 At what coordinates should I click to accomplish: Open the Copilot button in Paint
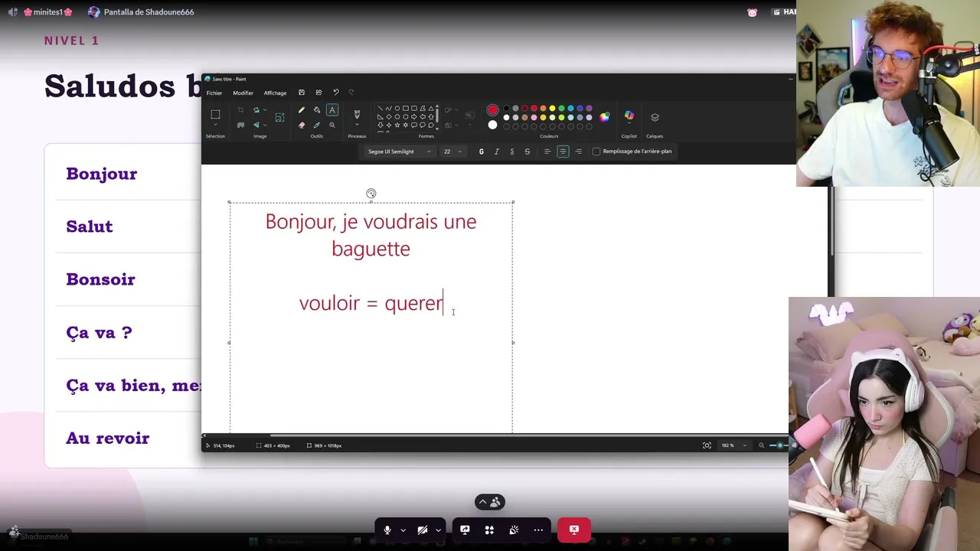629,116
